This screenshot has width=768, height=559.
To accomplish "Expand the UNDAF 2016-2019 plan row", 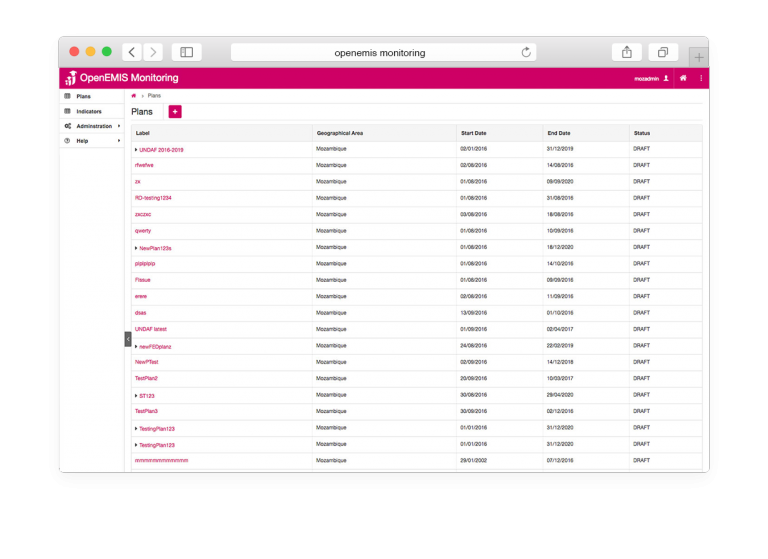I will coord(136,150).
